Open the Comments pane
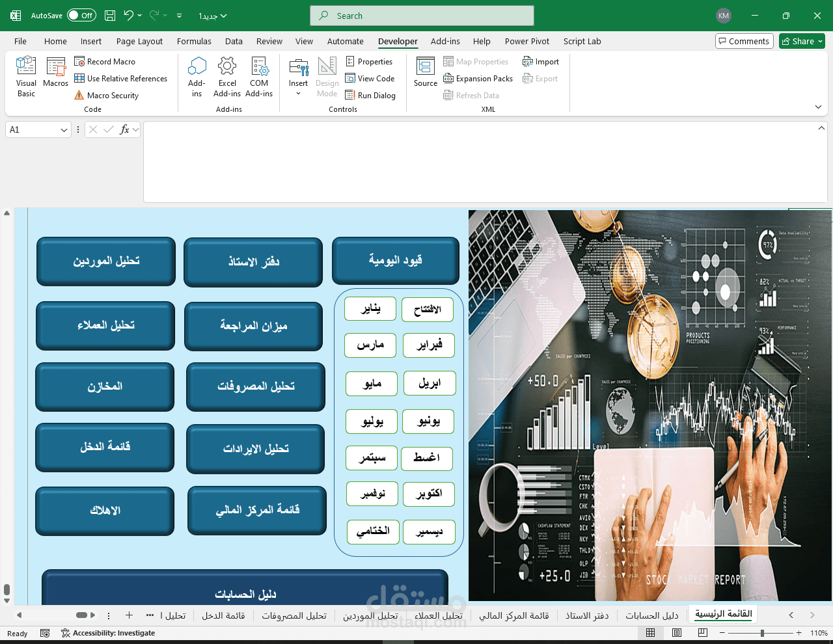This screenshot has width=833, height=644. tap(744, 41)
